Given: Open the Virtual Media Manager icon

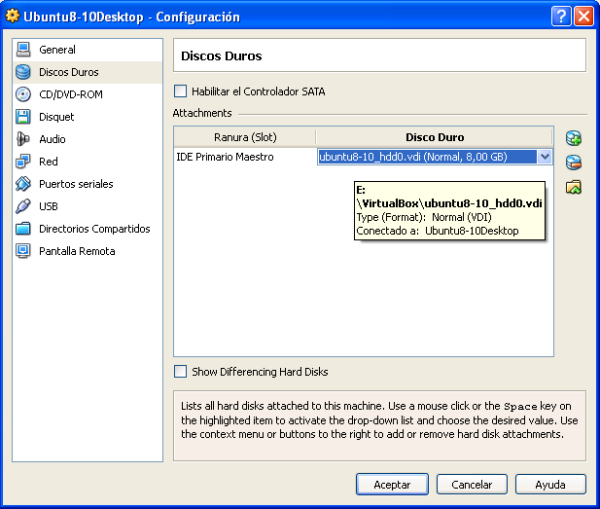Looking at the screenshot, I should (573, 187).
